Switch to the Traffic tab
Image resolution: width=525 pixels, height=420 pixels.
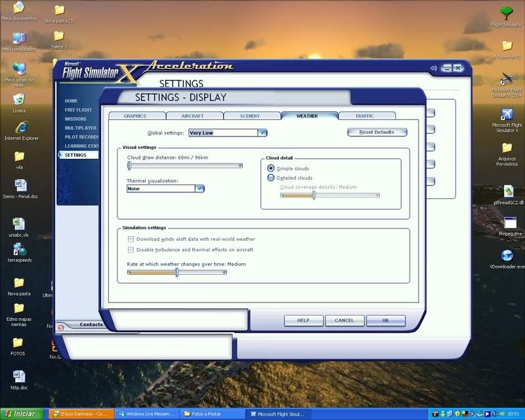365,116
